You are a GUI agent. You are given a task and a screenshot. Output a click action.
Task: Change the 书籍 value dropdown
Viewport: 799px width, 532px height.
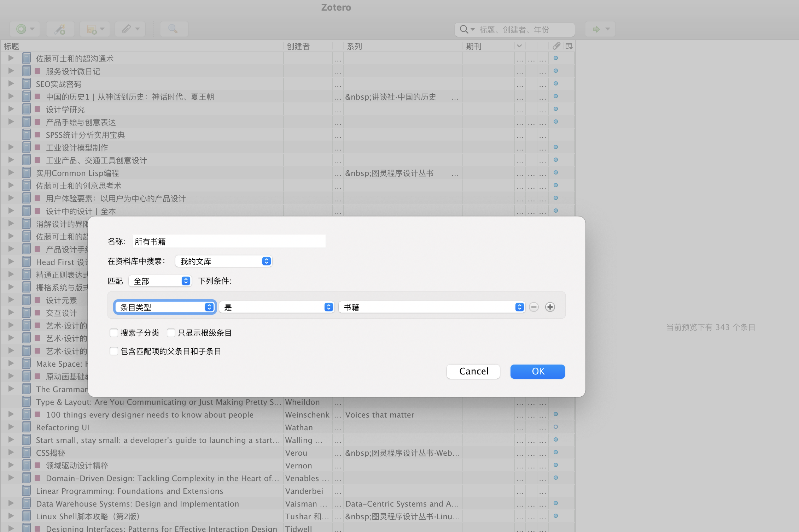[431, 307]
